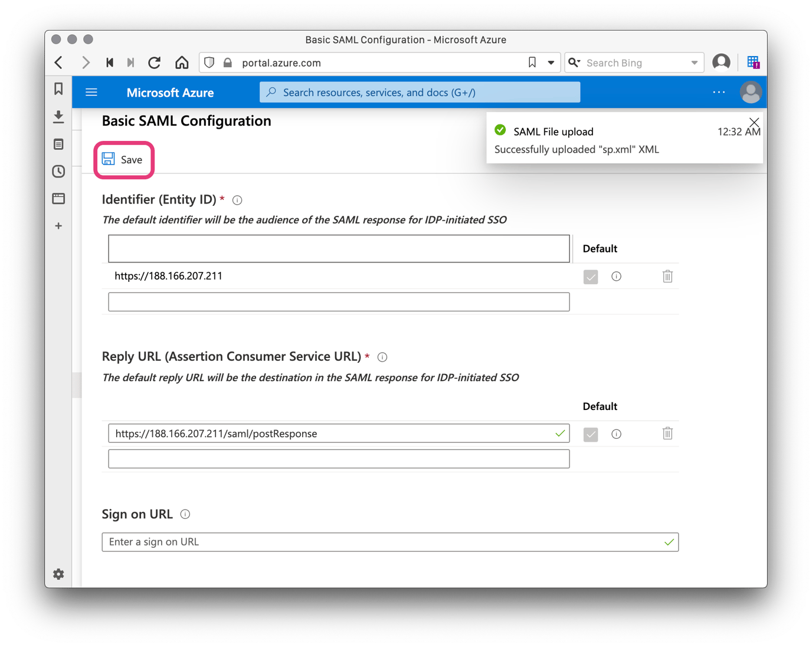This screenshot has width=812, height=647.
Task: Select the Microsoft Azure home label
Action: coord(170,93)
